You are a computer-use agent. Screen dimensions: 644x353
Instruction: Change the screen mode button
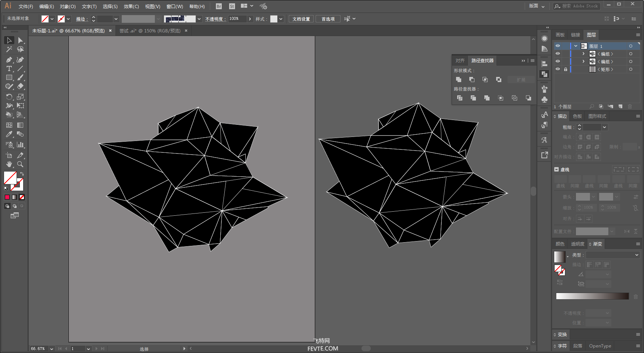click(x=15, y=216)
